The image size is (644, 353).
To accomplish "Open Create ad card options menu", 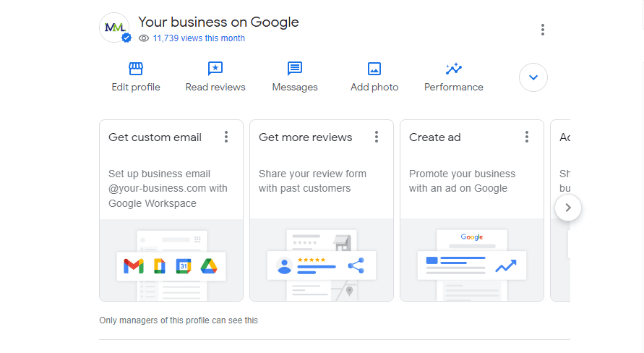I will click(x=526, y=137).
